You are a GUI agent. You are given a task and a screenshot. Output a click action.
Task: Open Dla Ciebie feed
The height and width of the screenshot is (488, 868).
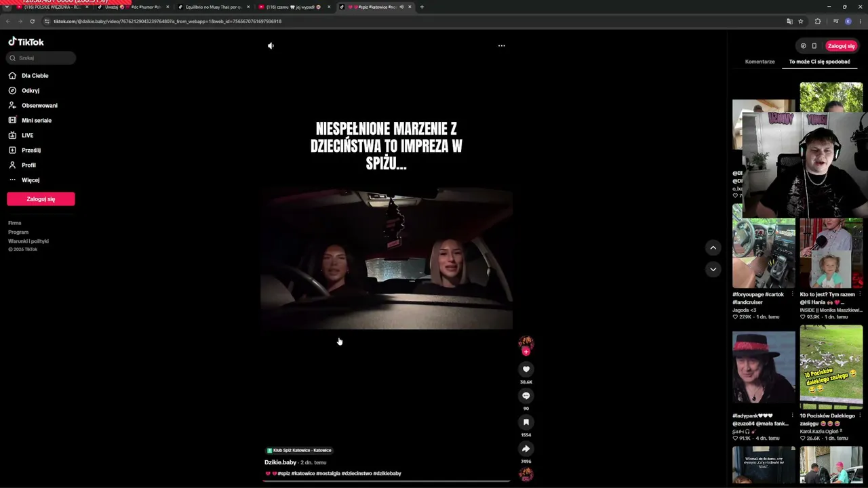35,76
